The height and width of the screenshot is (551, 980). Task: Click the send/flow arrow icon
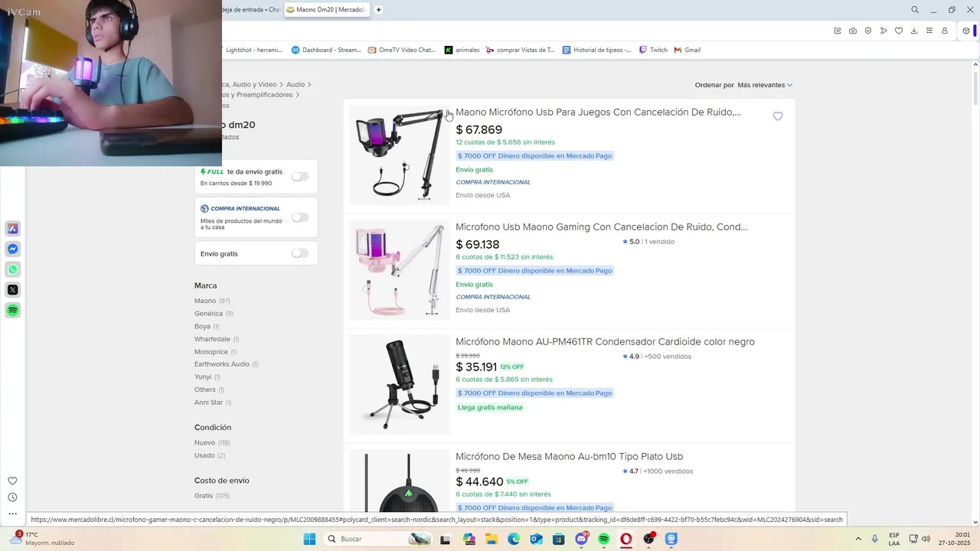[884, 31]
